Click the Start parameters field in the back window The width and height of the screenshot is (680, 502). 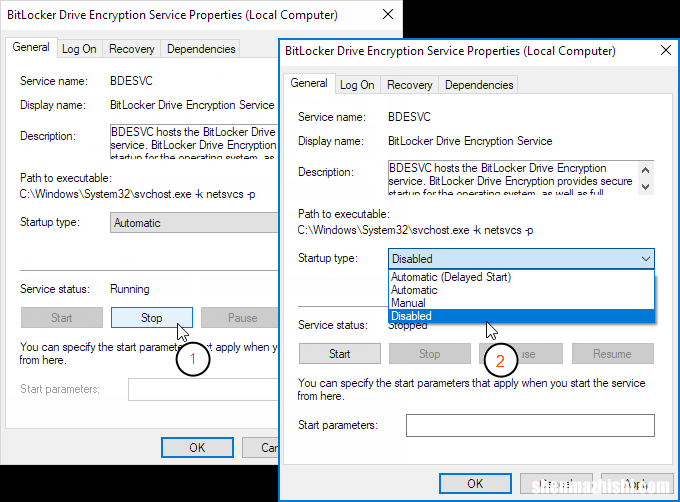click(203, 389)
